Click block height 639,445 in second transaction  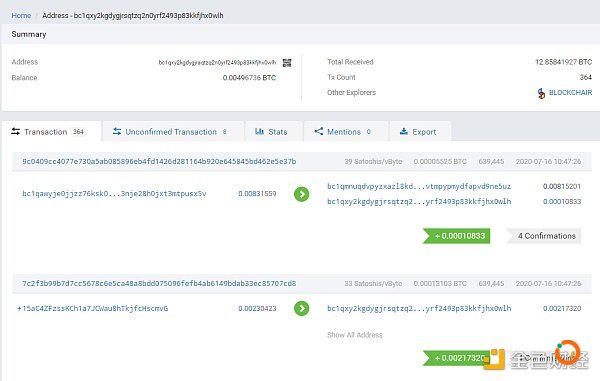pos(491,283)
